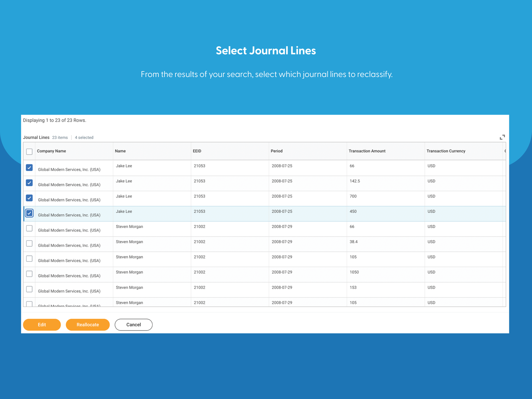Screen dimensions: 532x399
Task: Toggle the select-all checkbox in the header row
Action: click(x=29, y=151)
